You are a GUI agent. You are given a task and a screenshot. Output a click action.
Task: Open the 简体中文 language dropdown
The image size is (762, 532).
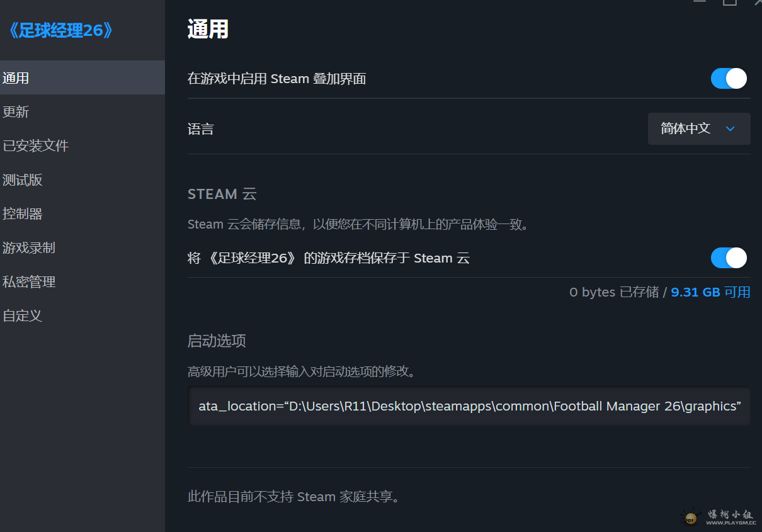tap(699, 128)
